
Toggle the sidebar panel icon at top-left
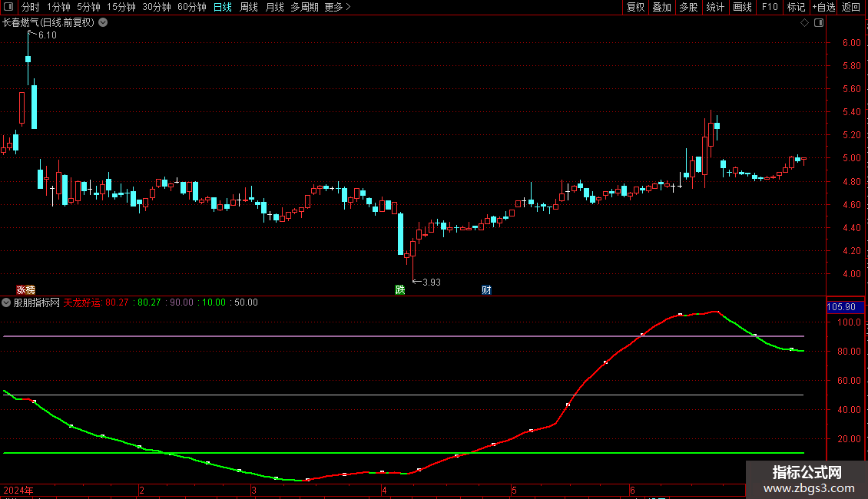tap(8, 7)
